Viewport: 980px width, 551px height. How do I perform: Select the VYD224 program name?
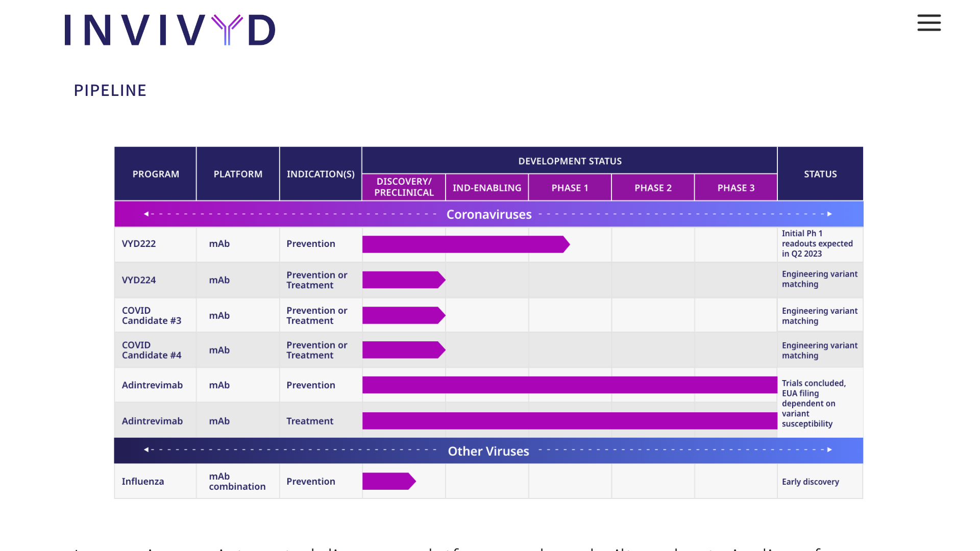point(139,280)
